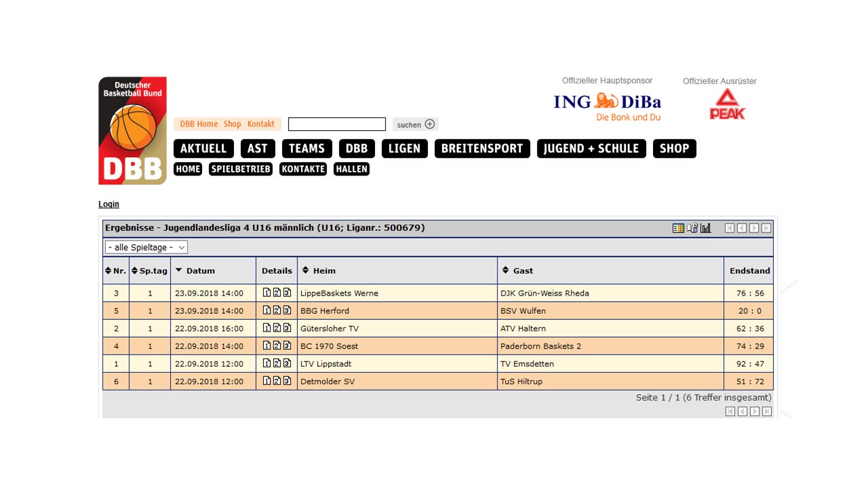This screenshot has height=488, width=868.
Task: Open detail page 2 for BBG Herford game
Action: (277, 310)
